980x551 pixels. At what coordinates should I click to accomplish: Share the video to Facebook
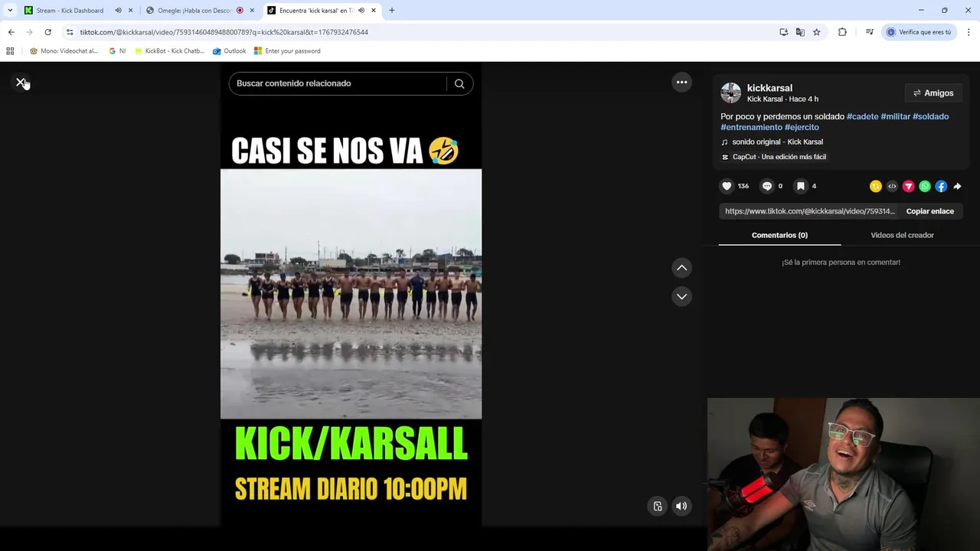941,186
